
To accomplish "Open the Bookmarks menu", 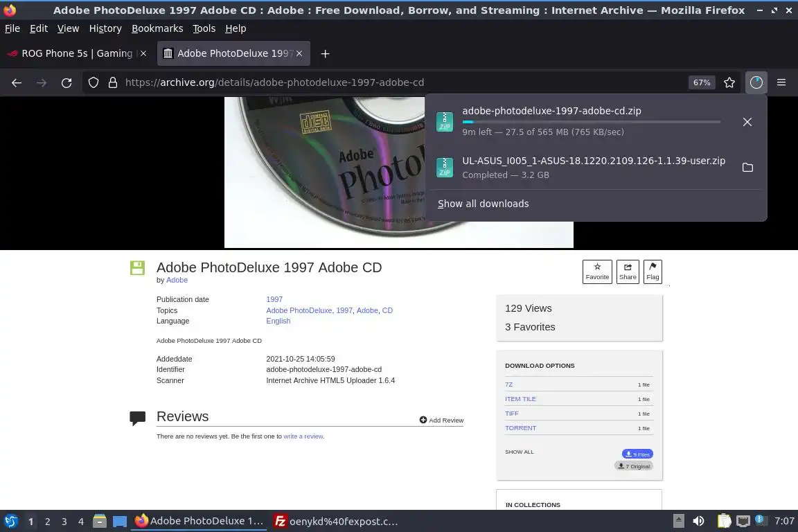I will point(157,28).
